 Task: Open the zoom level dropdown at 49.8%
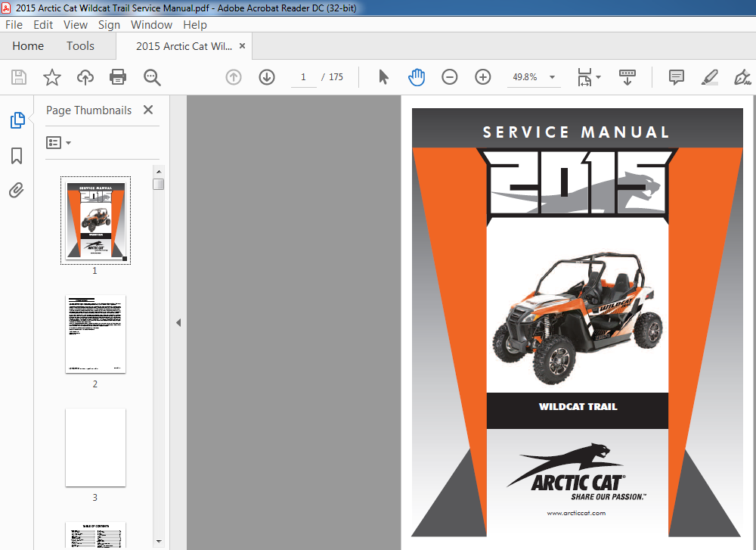(x=553, y=77)
